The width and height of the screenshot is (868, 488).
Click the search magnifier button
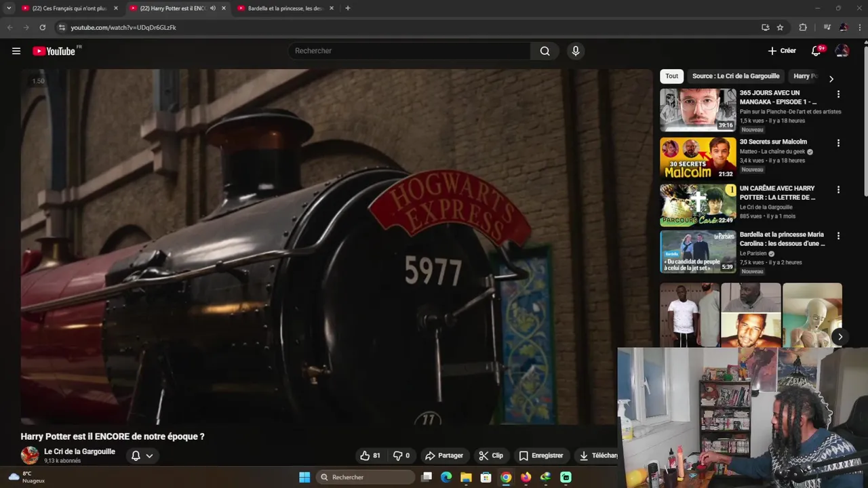click(545, 51)
